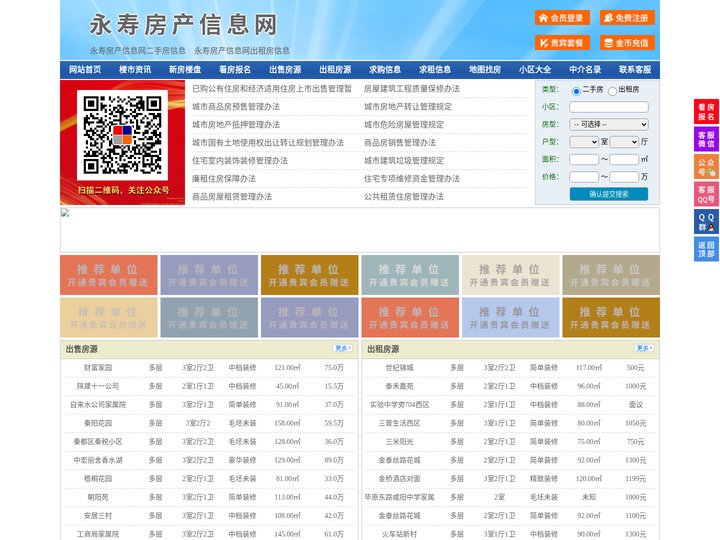Select the 出租房 radio button
This screenshot has width=720, height=540.
pyautogui.click(x=612, y=91)
